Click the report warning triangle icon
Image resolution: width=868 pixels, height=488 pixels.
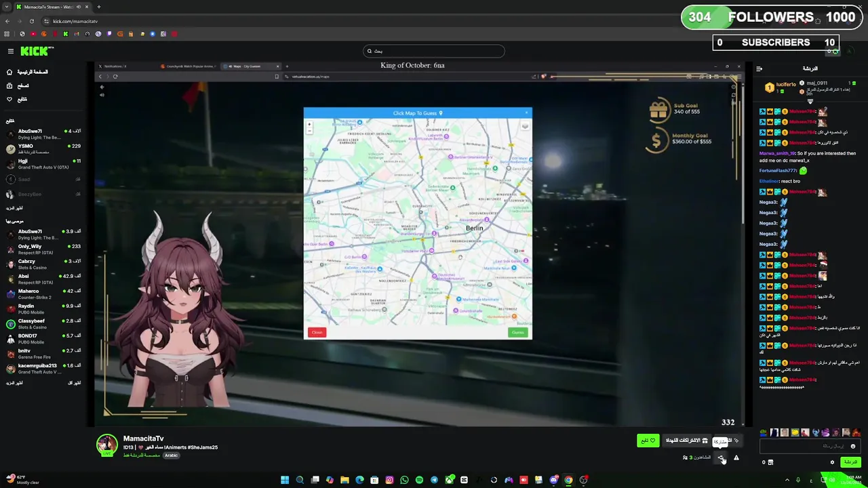click(736, 458)
